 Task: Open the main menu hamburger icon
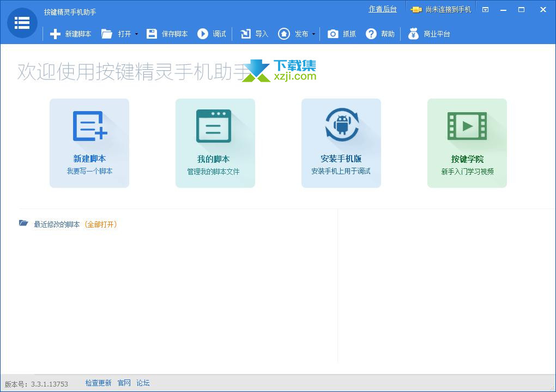click(x=22, y=23)
